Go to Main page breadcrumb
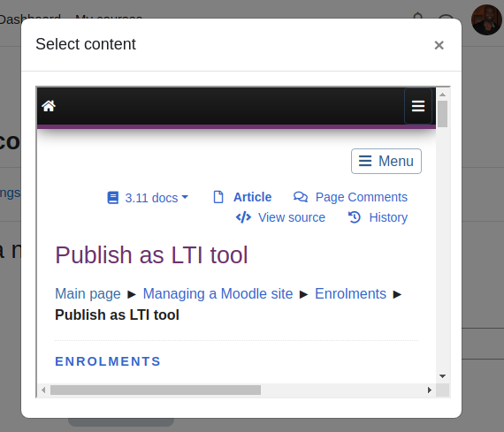The width and height of the screenshot is (504, 432). pos(88,294)
